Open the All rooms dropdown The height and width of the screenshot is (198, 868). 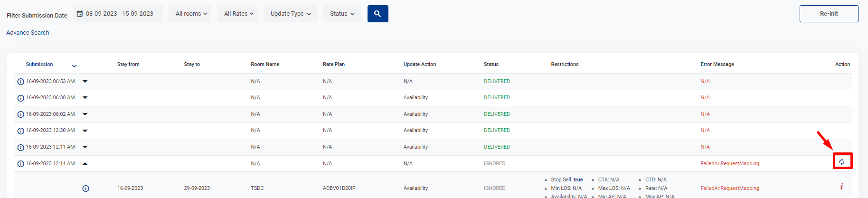point(191,14)
